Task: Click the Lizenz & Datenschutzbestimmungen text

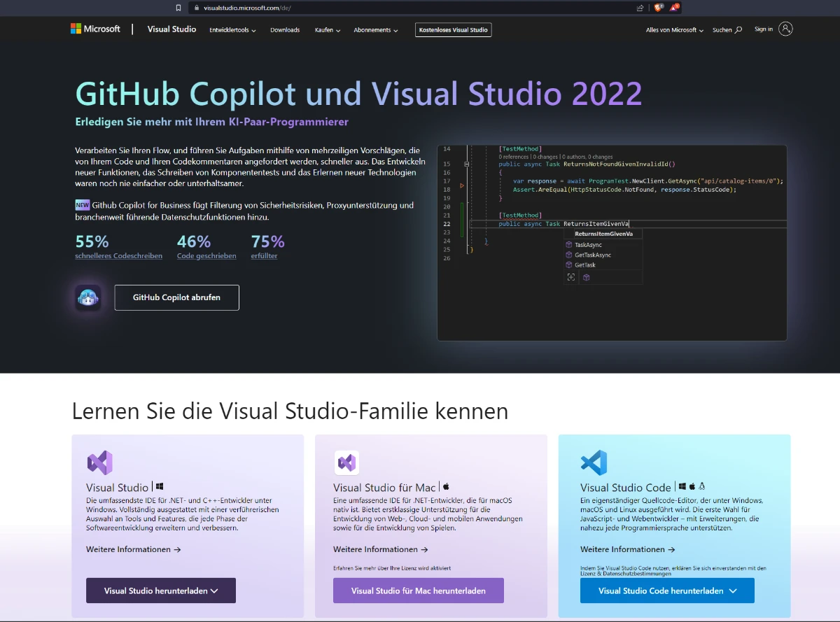Action: [x=624, y=574]
